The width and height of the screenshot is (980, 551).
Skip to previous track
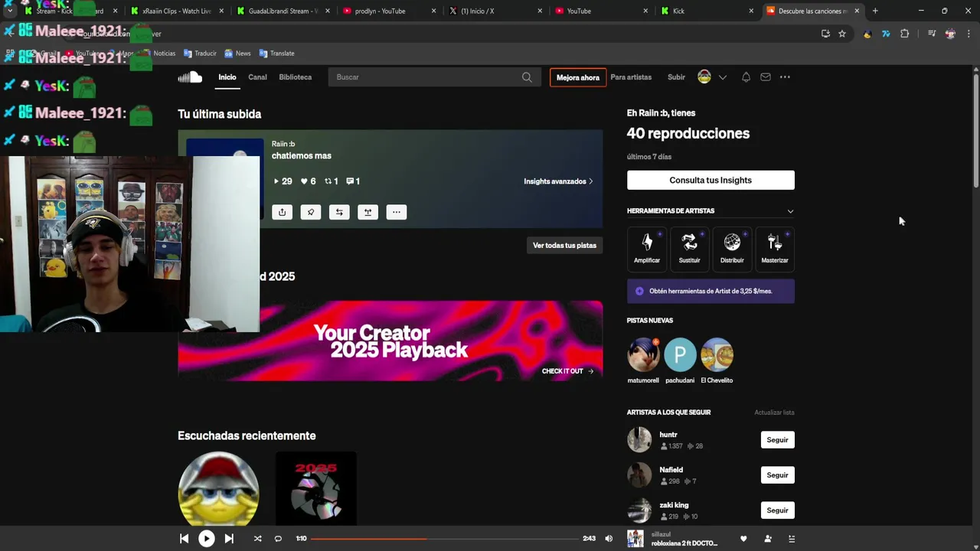tap(184, 539)
